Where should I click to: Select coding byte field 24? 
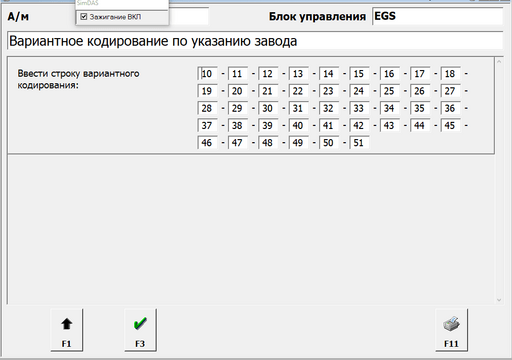pos(359,91)
